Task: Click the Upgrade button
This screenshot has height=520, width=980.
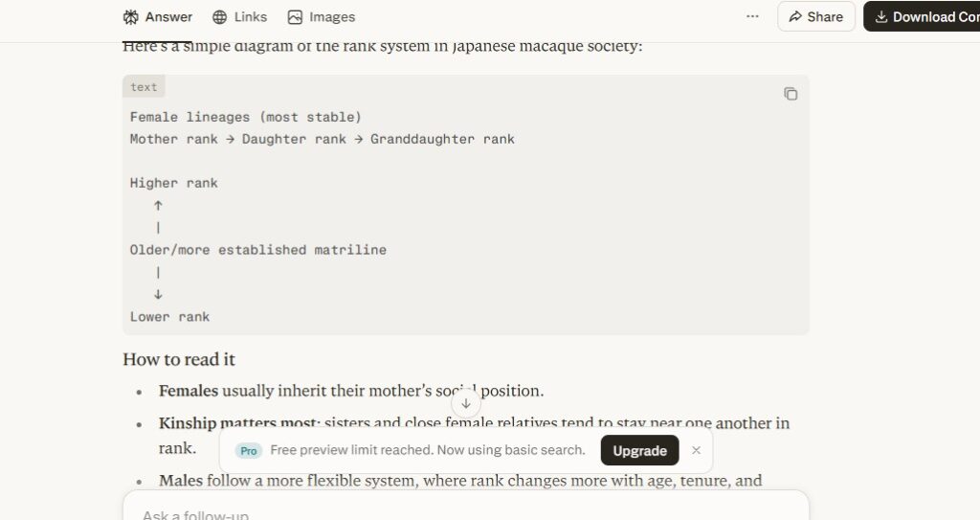Action: [x=639, y=450]
